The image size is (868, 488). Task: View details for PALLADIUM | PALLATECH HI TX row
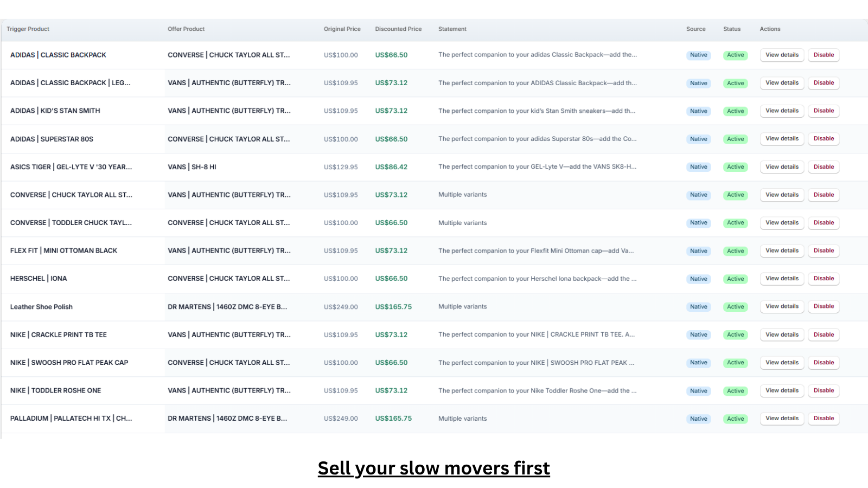(x=782, y=419)
